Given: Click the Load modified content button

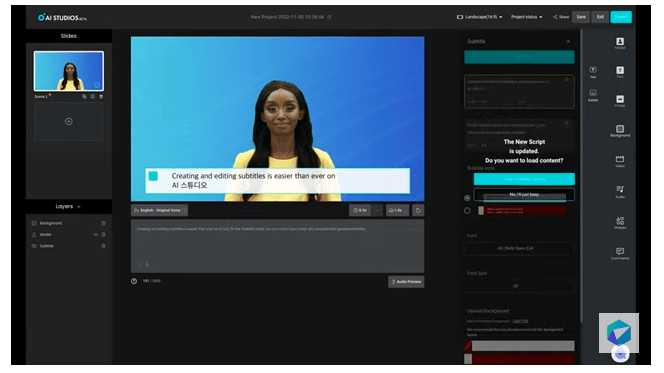Looking at the screenshot, I should (x=524, y=179).
